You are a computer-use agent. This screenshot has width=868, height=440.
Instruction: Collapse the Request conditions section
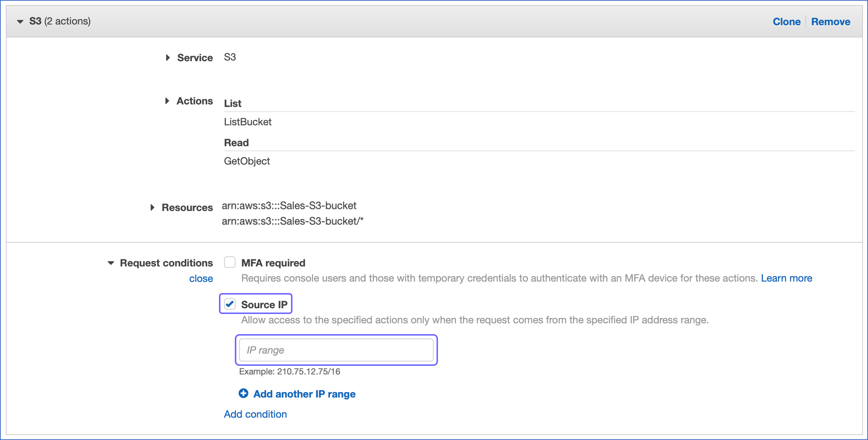(x=111, y=263)
